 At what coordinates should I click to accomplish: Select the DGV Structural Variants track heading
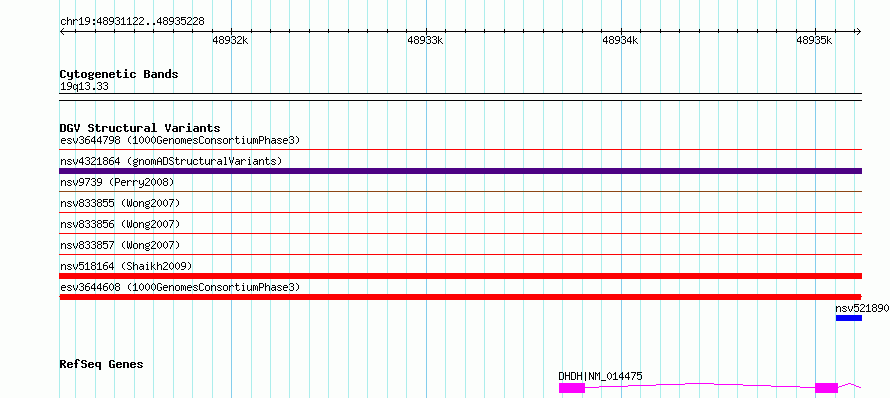(140, 128)
